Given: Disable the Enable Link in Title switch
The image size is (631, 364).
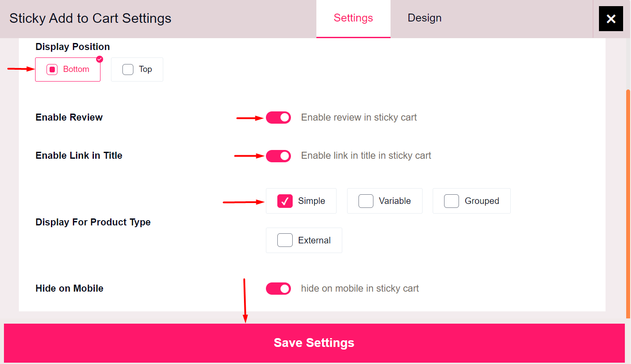Looking at the screenshot, I should [x=278, y=156].
